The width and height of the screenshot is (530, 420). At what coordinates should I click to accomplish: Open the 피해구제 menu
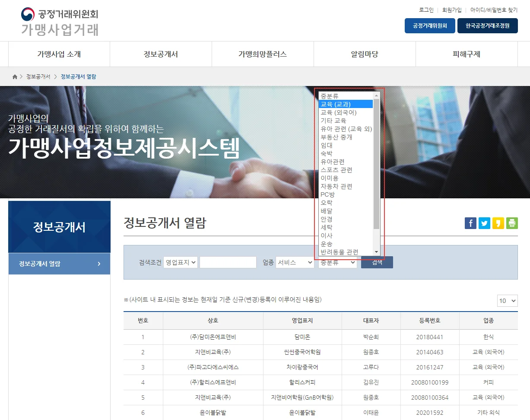click(x=467, y=54)
